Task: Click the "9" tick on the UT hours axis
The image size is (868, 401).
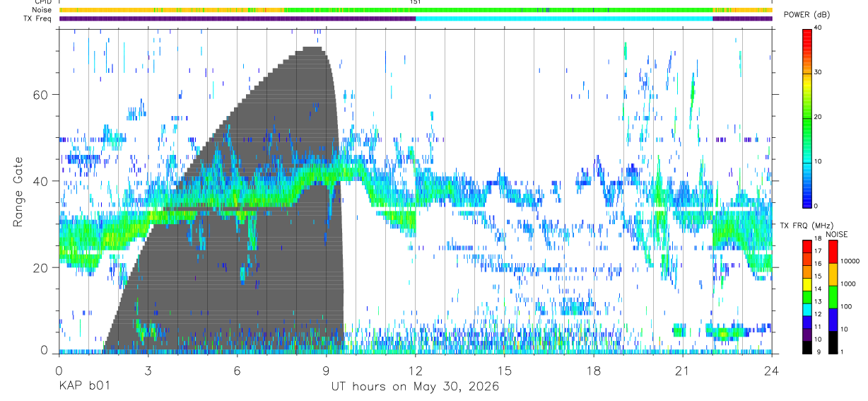Action: point(327,371)
